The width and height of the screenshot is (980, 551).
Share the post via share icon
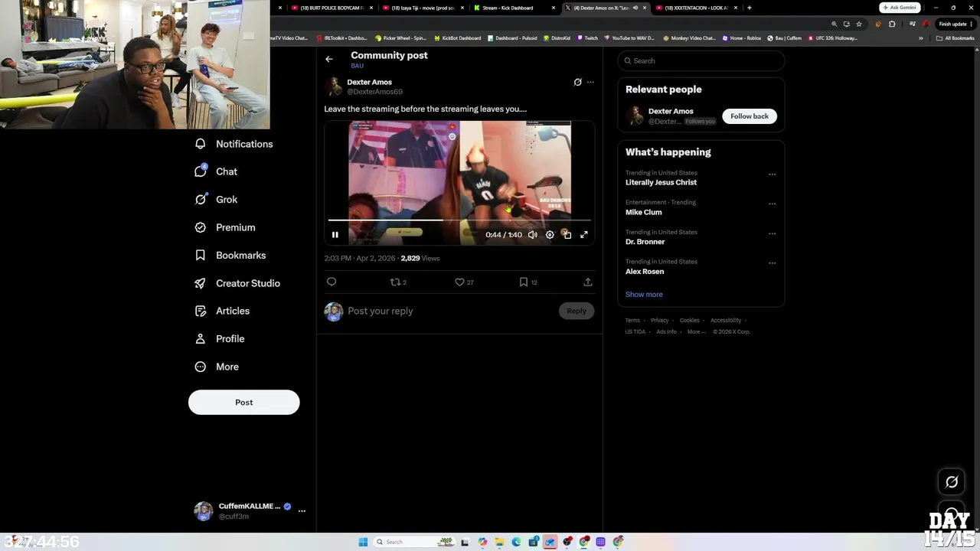(x=588, y=282)
